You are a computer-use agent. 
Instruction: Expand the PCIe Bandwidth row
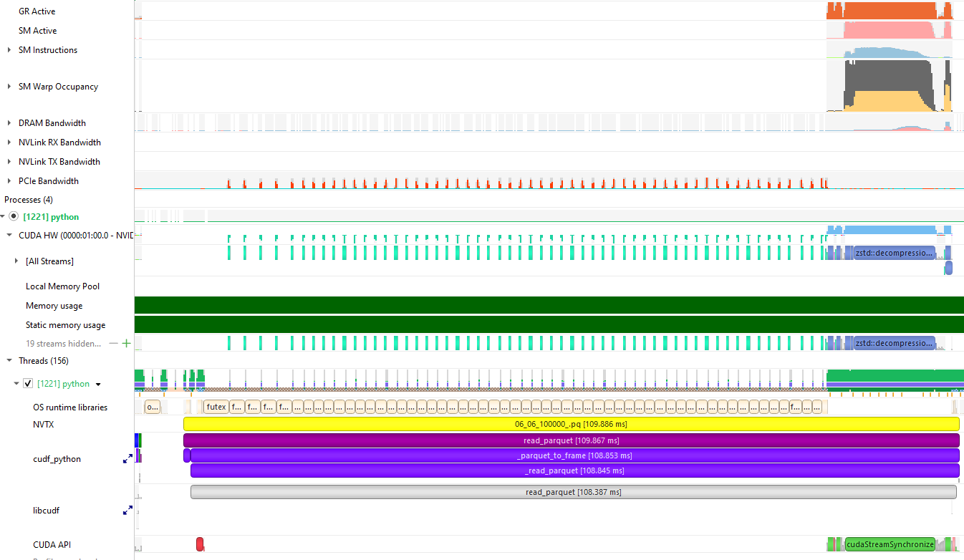pyautogui.click(x=9, y=180)
